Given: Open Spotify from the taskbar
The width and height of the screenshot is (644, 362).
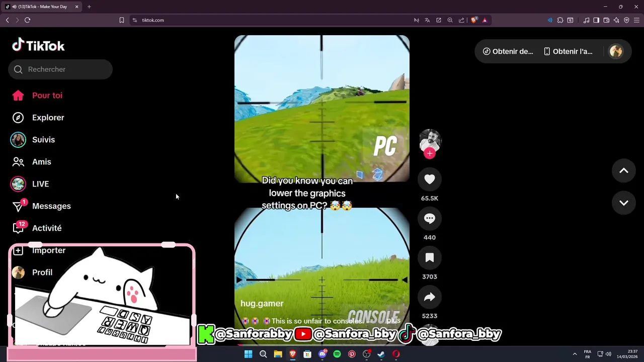Looking at the screenshot, I should click(x=337, y=354).
